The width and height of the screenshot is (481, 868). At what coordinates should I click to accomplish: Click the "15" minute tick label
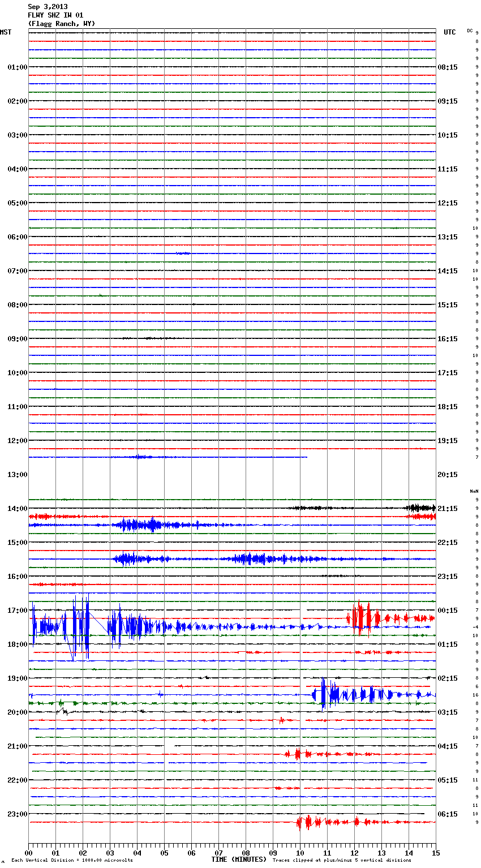pos(436,853)
